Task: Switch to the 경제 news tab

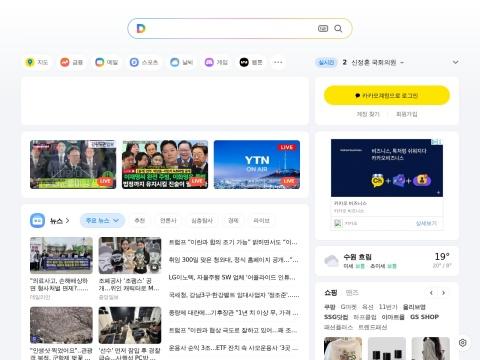Action: click(x=233, y=221)
